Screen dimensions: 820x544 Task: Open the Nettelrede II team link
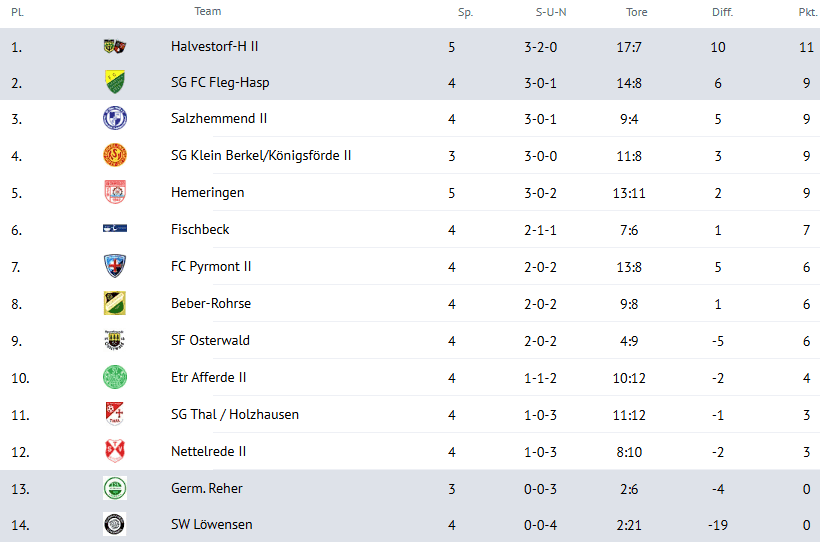[x=208, y=451]
